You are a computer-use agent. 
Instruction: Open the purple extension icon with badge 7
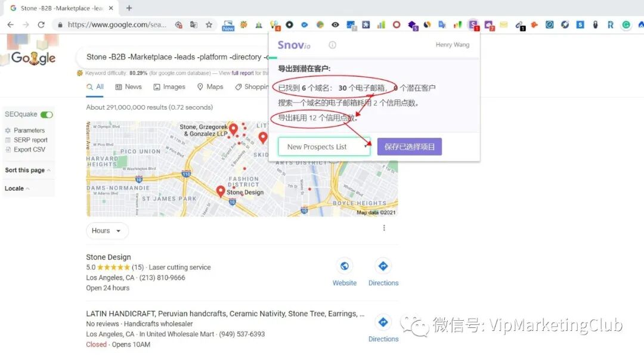(489, 26)
